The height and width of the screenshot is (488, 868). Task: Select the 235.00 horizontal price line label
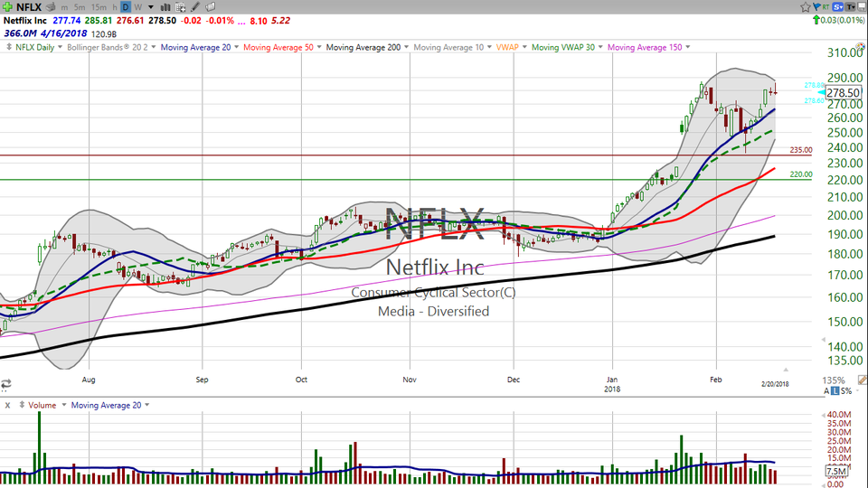tap(800, 150)
